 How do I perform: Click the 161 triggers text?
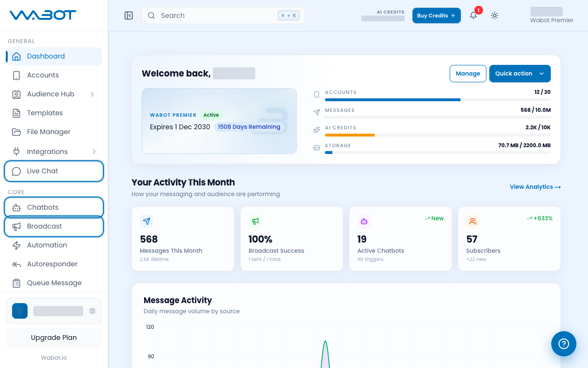[370, 260]
